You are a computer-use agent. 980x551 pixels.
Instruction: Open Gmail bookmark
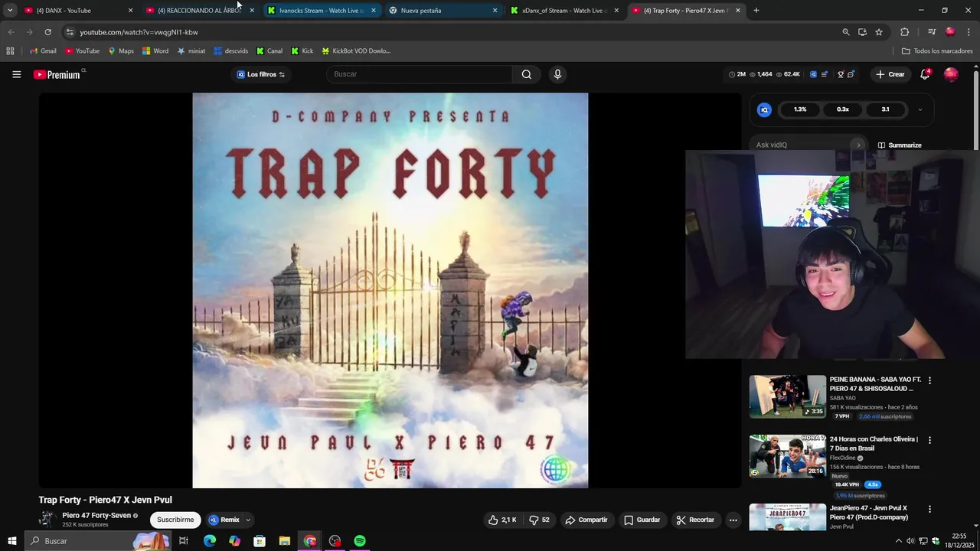coord(43,51)
